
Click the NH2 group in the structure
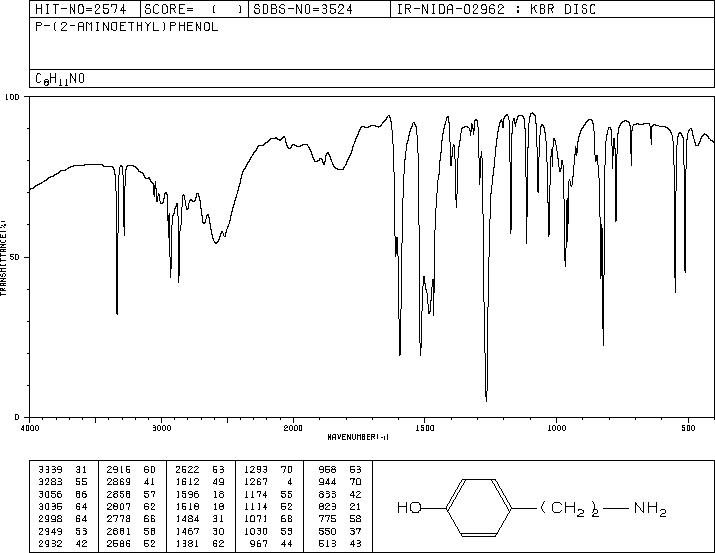pyautogui.click(x=650, y=509)
